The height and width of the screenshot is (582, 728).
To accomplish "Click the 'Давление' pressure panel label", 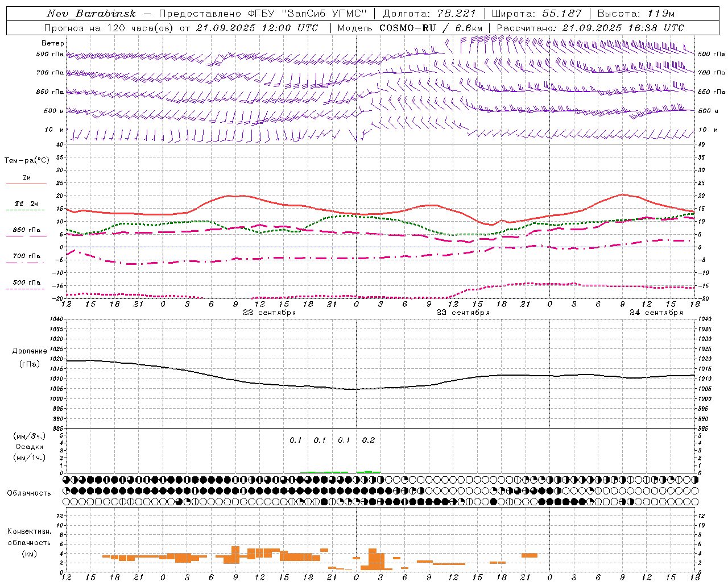I will [30, 351].
